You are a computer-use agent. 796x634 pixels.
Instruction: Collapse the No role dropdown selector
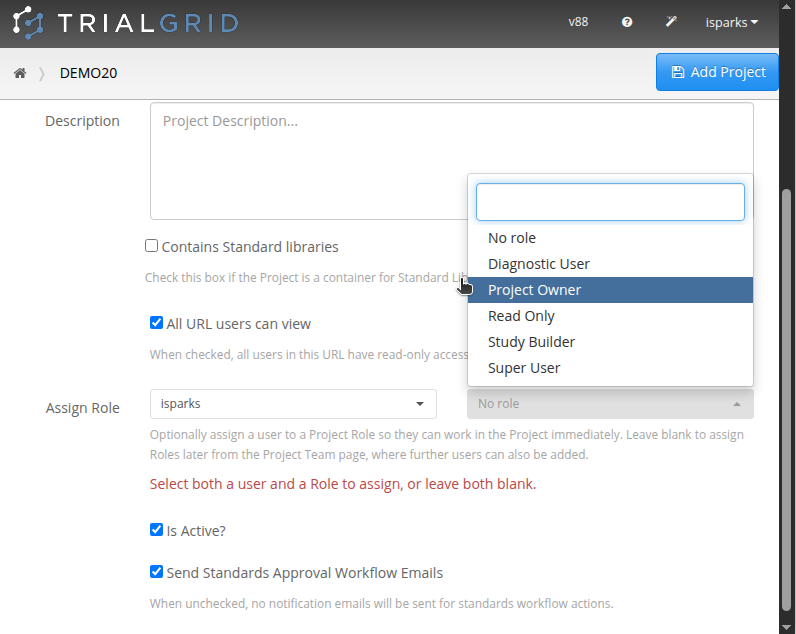point(610,404)
